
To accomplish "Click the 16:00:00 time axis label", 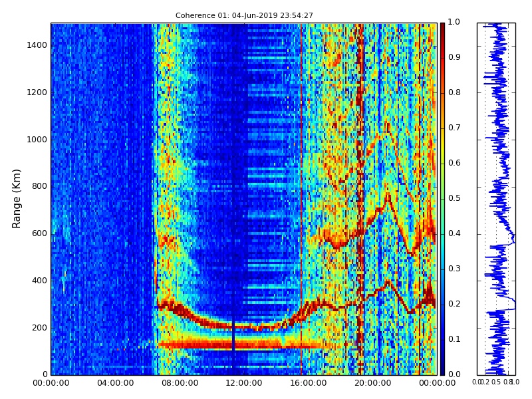I will click(x=308, y=383).
